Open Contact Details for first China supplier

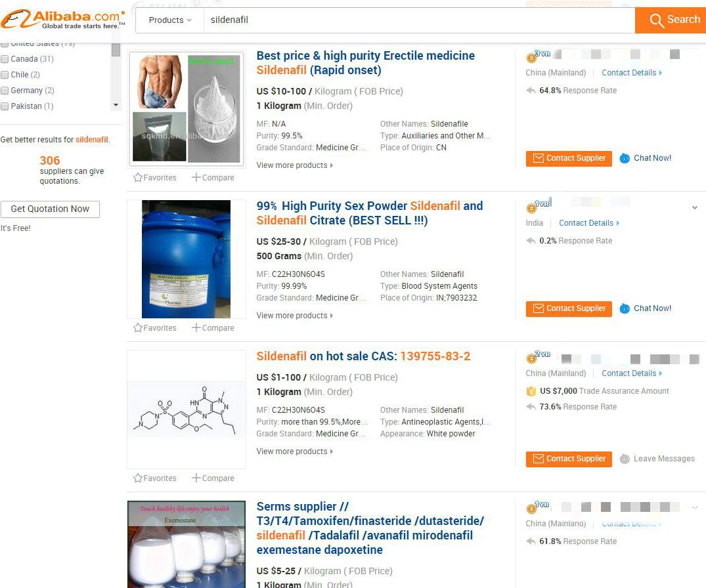(632, 72)
